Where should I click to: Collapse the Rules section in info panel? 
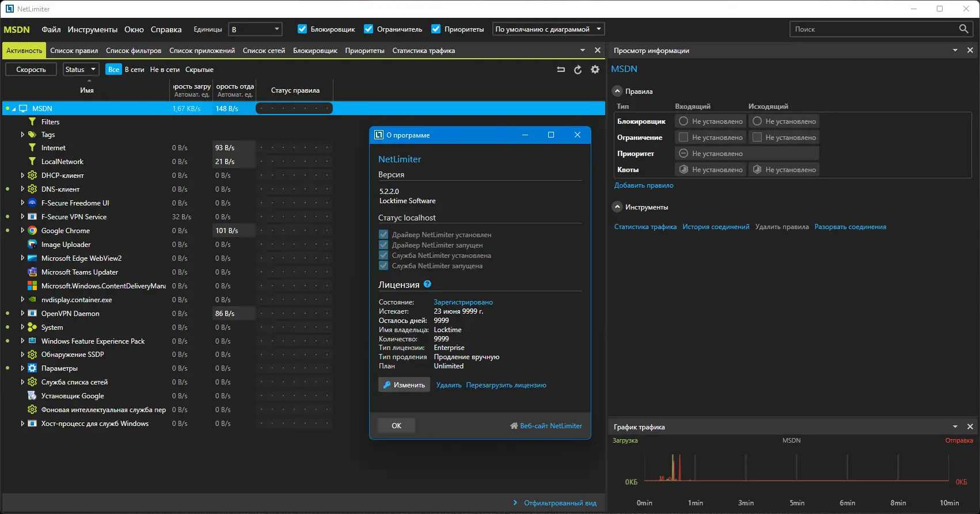[617, 92]
